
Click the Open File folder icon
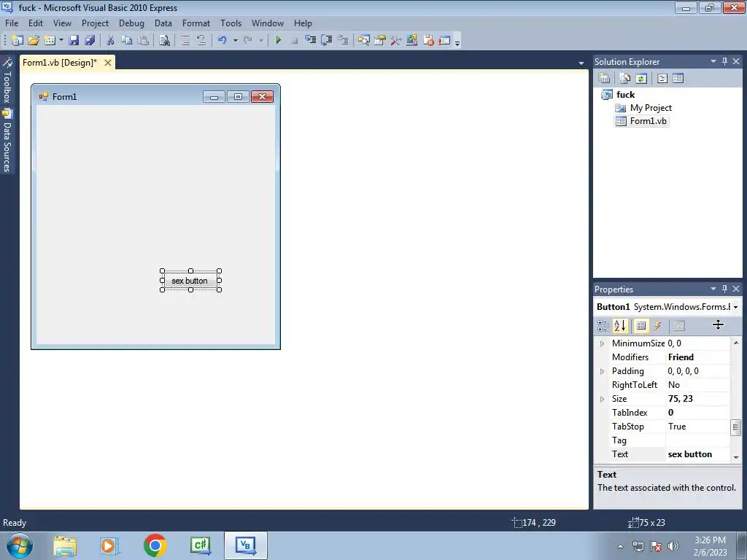(34, 41)
